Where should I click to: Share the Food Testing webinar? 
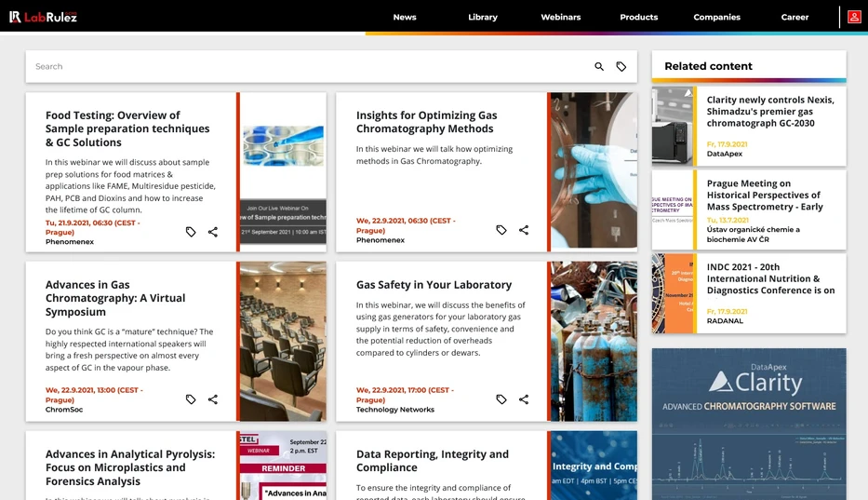tap(212, 232)
